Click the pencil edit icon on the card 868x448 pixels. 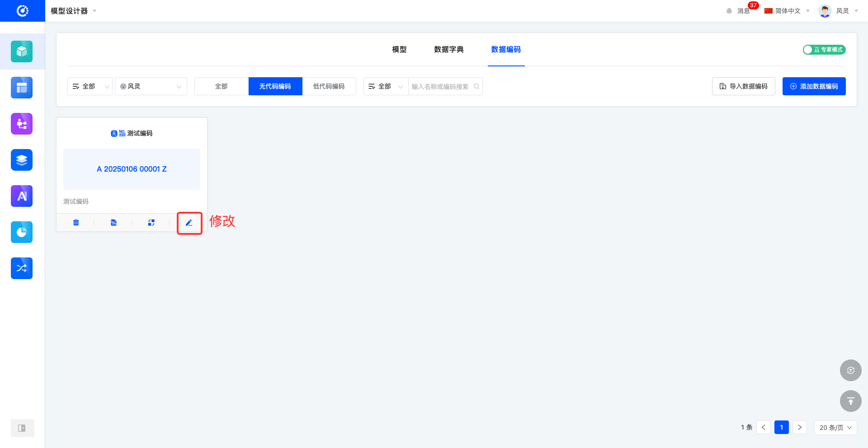(x=189, y=223)
